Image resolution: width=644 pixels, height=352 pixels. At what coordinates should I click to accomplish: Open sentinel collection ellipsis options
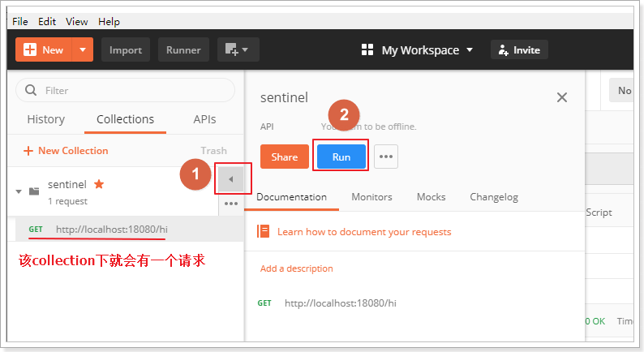point(231,204)
